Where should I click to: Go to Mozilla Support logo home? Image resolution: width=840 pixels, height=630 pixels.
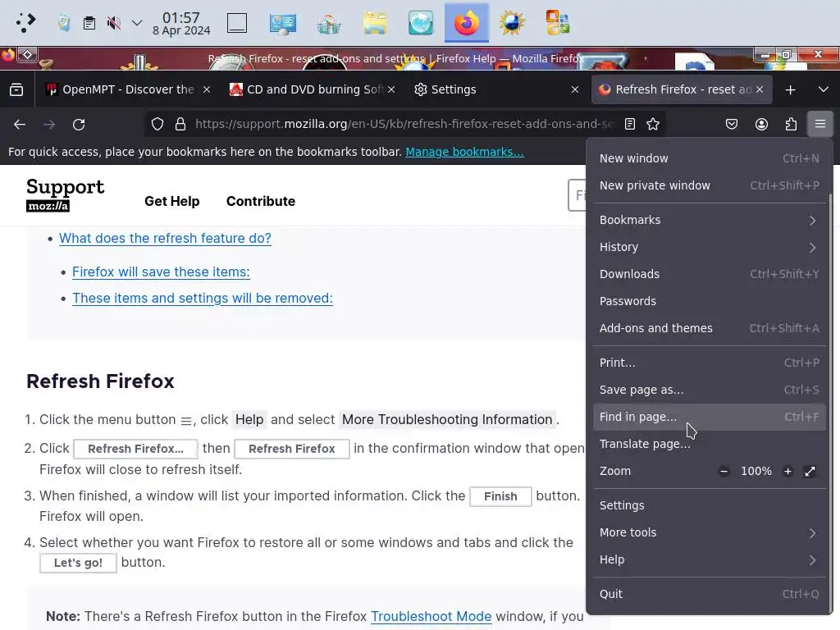65,194
